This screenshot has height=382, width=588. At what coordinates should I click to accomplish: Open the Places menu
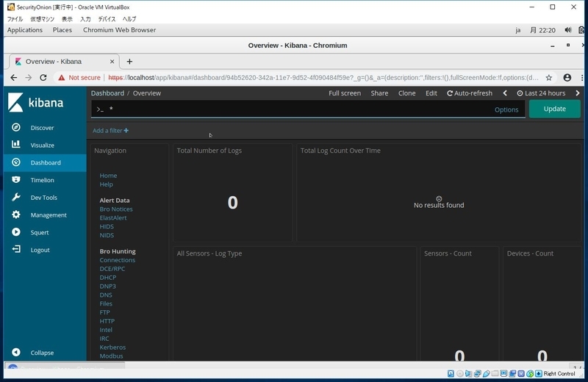tap(62, 30)
